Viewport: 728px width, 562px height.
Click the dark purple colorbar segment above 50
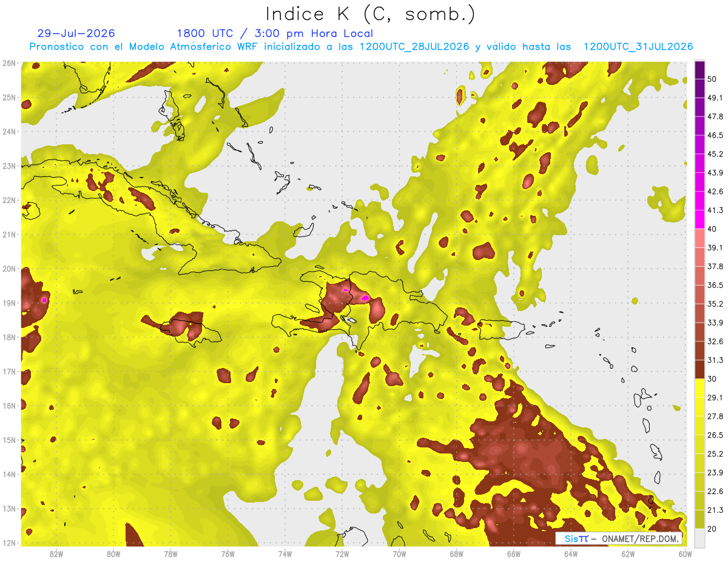pyautogui.click(x=699, y=70)
